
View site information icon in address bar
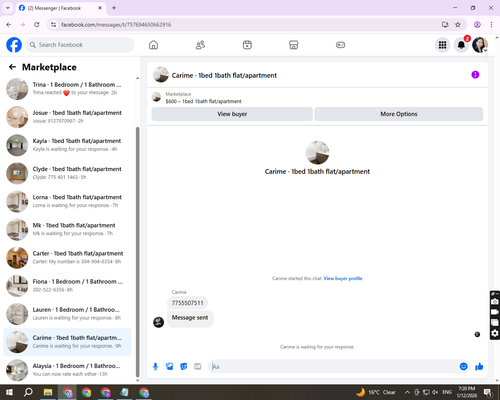point(53,24)
